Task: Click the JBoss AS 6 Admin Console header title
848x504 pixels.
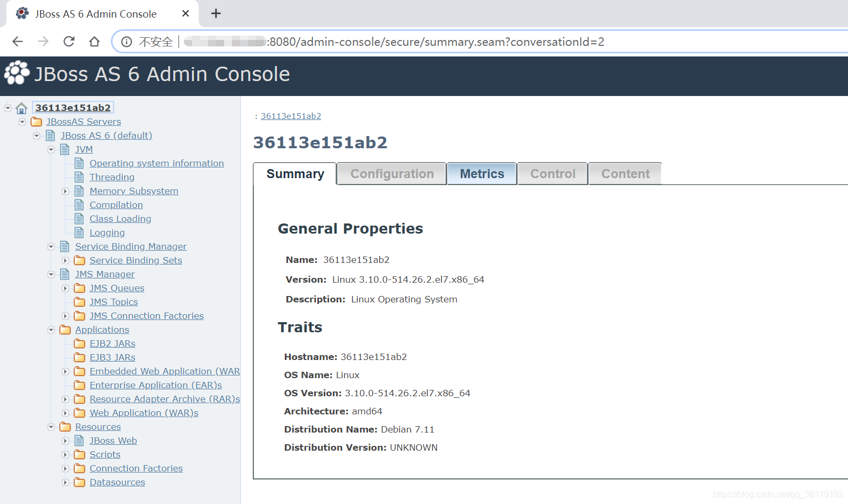Action: [x=162, y=74]
